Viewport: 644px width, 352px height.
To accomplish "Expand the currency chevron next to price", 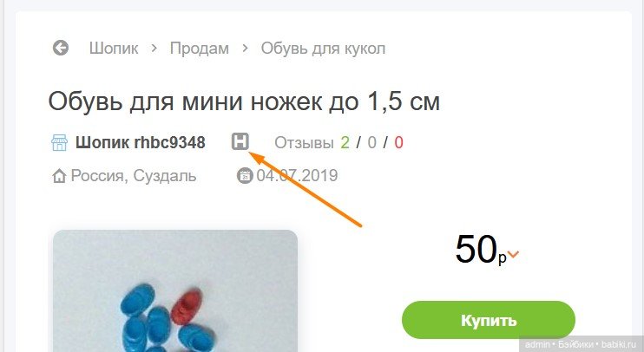I will 514,255.
